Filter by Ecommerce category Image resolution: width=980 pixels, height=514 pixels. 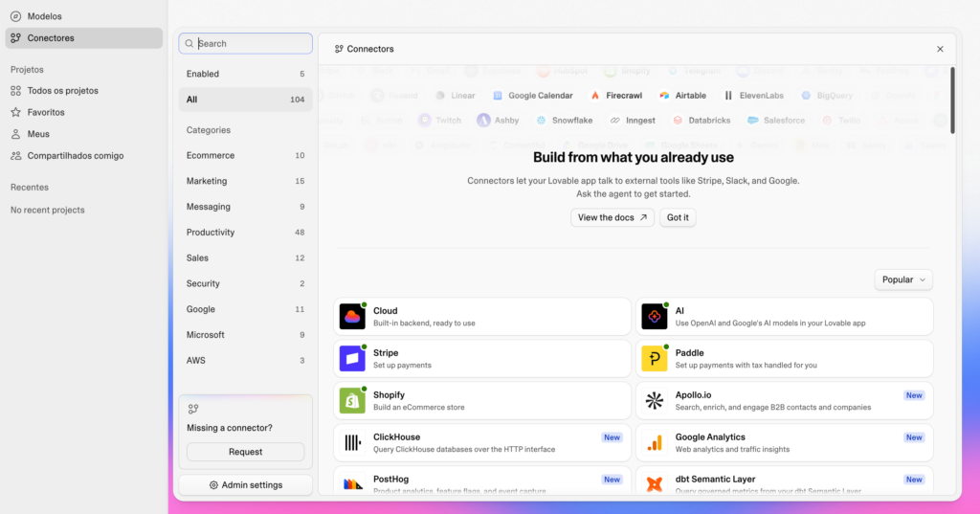[x=246, y=156]
